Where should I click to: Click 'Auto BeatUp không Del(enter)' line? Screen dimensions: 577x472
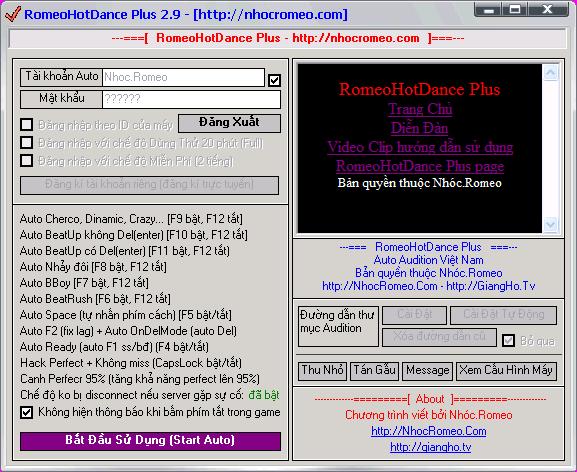click(134, 235)
